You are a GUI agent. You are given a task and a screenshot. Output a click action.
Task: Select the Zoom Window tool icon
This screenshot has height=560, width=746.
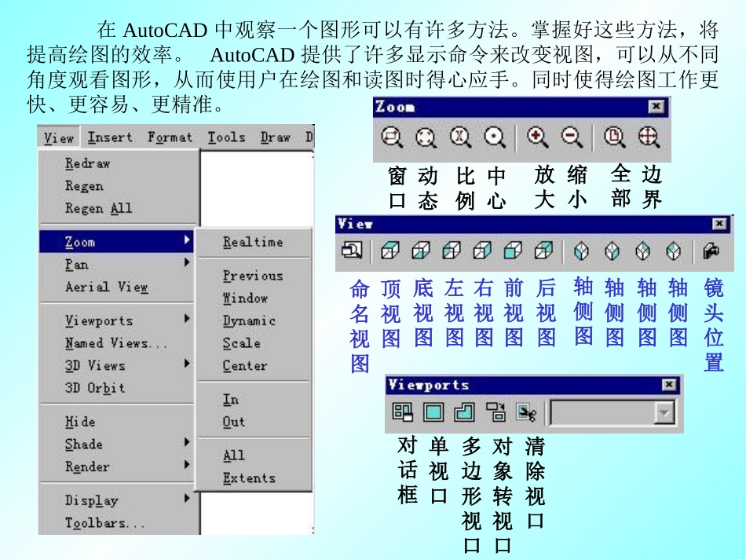click(392, 137)
